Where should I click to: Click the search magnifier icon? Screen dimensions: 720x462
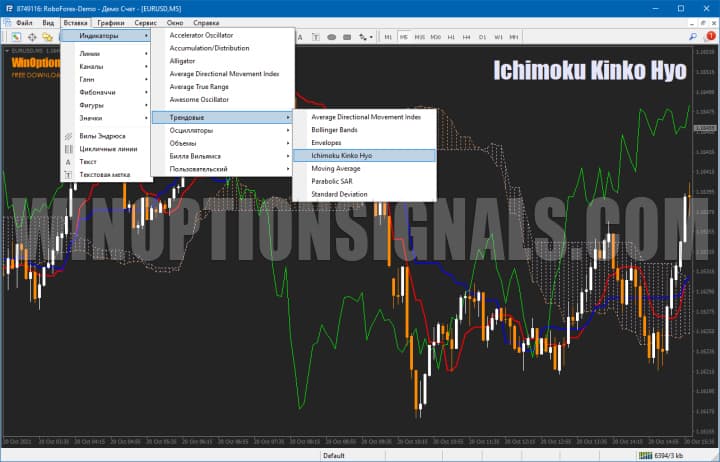47,37
